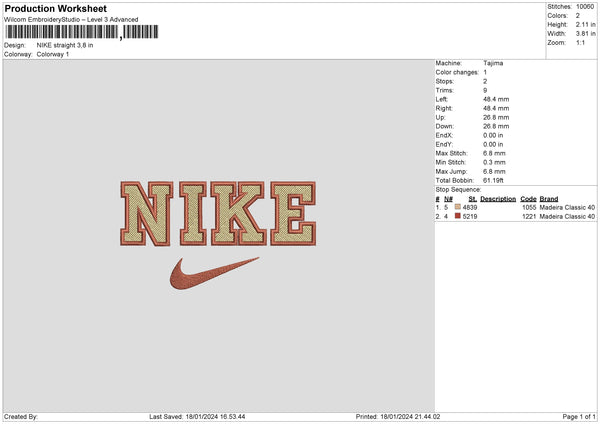The image size is (600, 424).
Task: Click the tan thread color swatch 4839
Action: point(458,207)
